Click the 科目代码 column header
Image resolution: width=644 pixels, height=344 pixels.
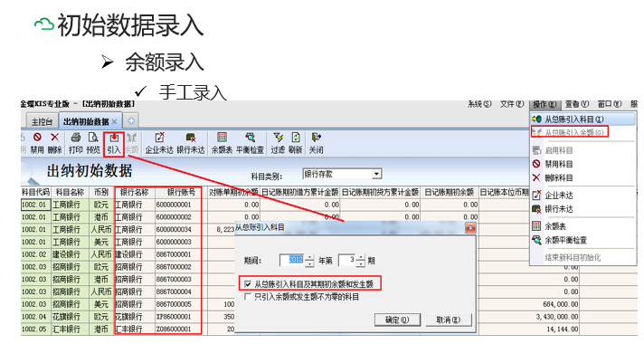[x=36, y=192]
